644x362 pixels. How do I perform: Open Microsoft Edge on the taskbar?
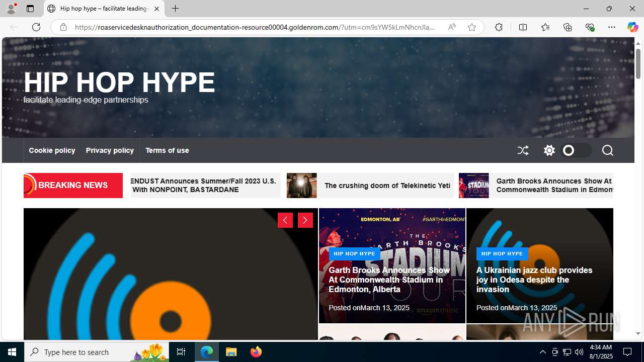[207, 352]
